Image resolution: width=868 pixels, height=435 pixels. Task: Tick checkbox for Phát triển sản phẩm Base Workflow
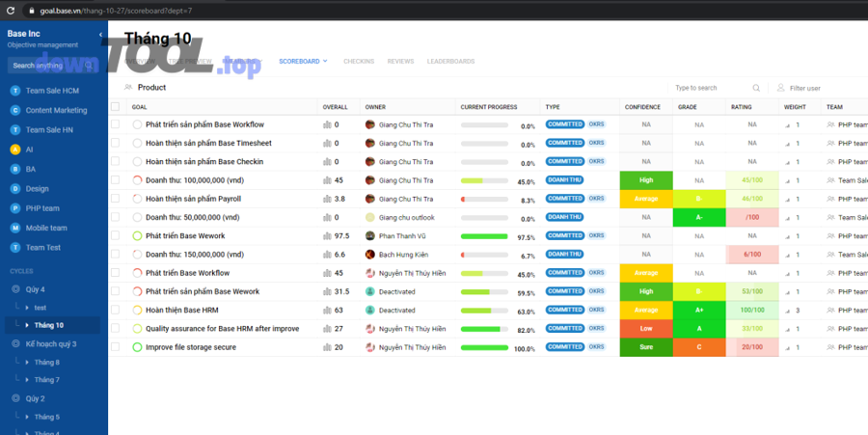coord(116,124)
